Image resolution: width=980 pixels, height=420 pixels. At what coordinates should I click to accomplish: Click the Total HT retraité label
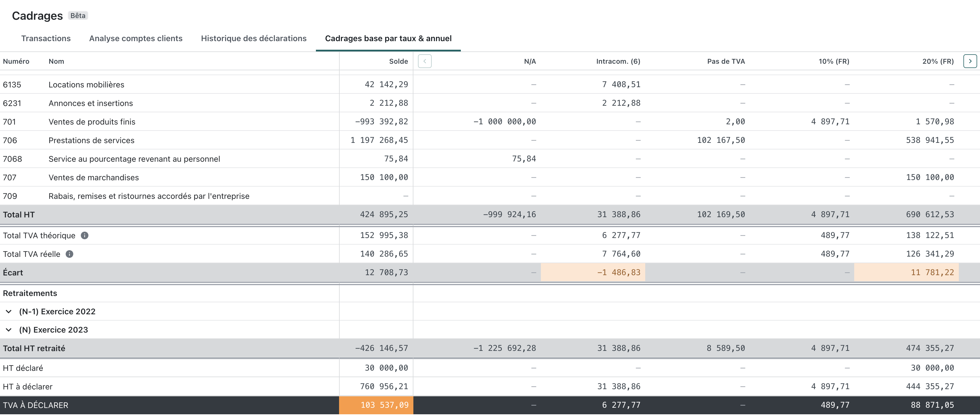coord(34,349)
